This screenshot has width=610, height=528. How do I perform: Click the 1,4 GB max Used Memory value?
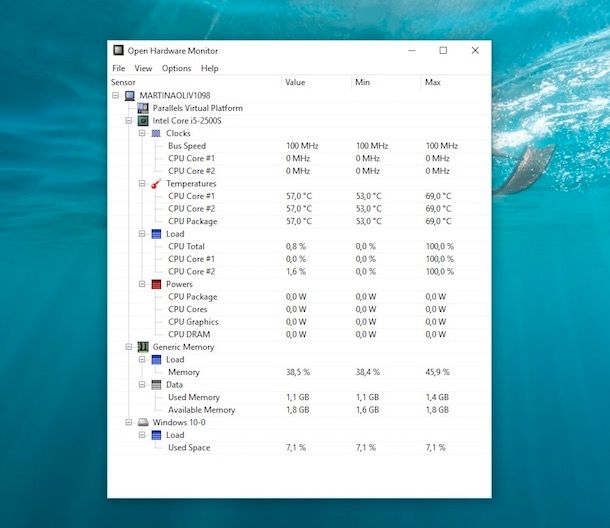437,397
